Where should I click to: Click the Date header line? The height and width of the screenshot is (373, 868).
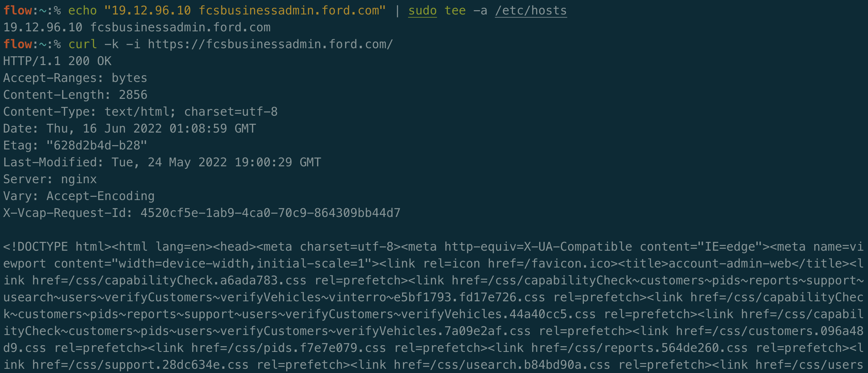point(130,129)
